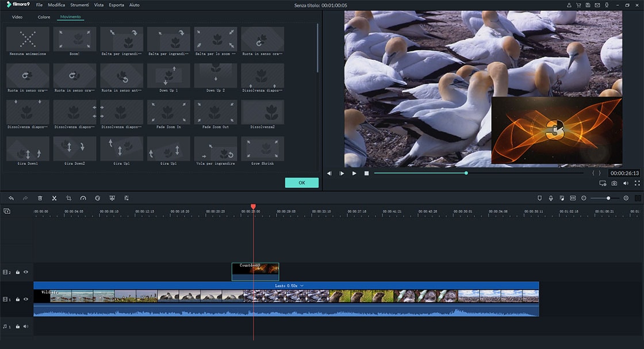Record voiceover with the microphone icon
644x349 pixels.
(551, 198)
